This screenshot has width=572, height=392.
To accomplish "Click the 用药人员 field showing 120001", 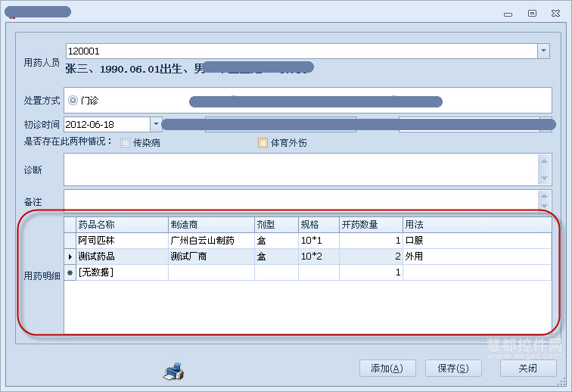I will pos(301,51).
